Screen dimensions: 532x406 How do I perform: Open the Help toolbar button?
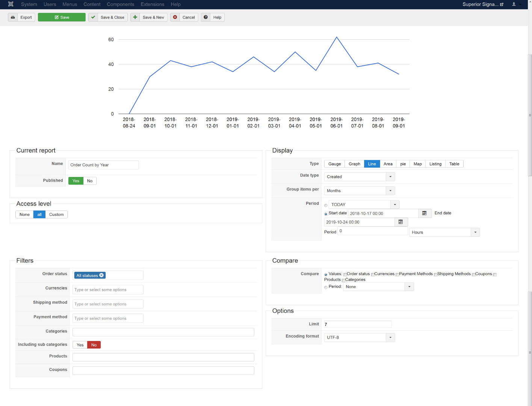(213, 17)
